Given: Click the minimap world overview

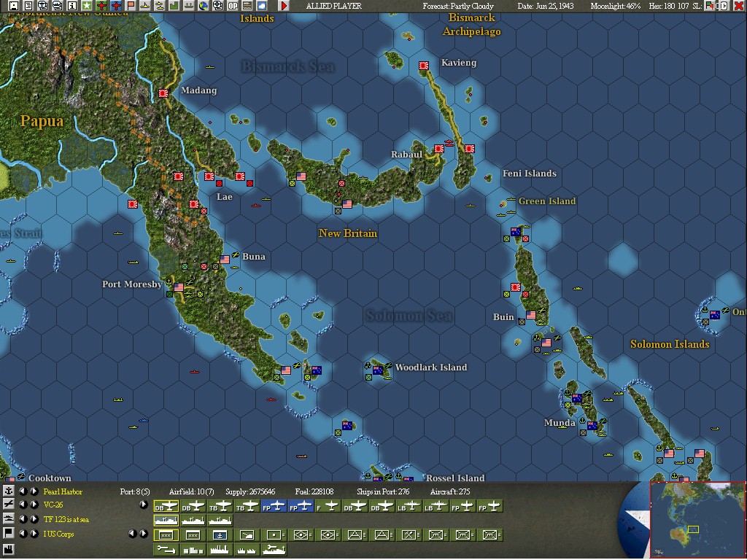Looking at the screenshot, I should click(x=697, y=520).
